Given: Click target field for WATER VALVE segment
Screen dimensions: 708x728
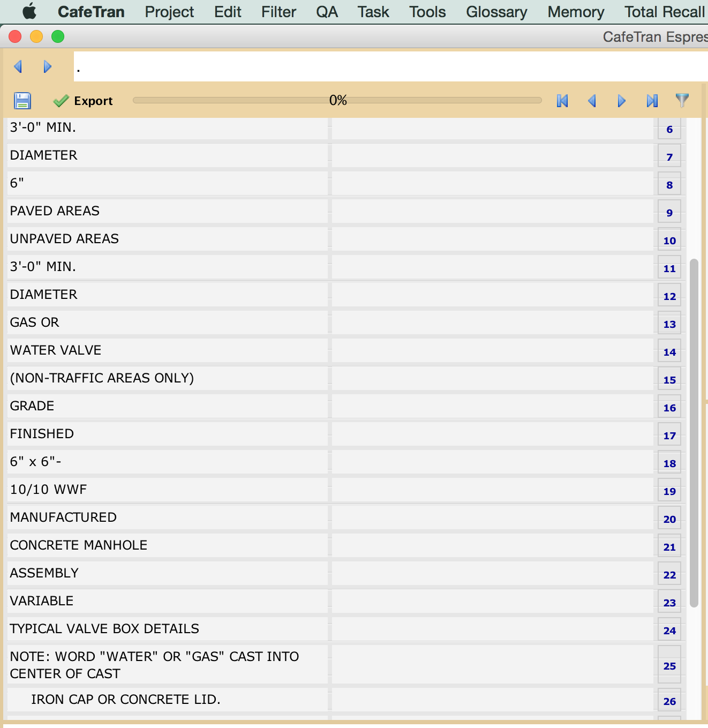Looking at the screenshot, I should click(x=492, y=350).
